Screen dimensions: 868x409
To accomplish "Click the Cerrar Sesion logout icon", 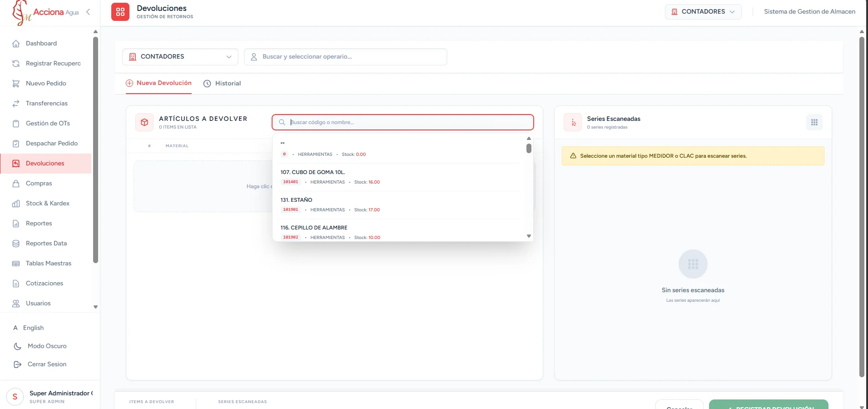I will click(x=18, y=364).
